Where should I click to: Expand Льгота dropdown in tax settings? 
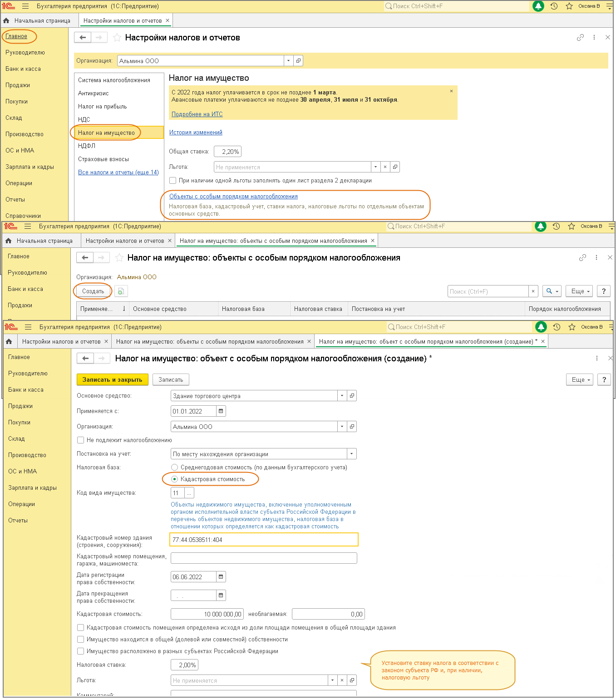coord(375,167)
